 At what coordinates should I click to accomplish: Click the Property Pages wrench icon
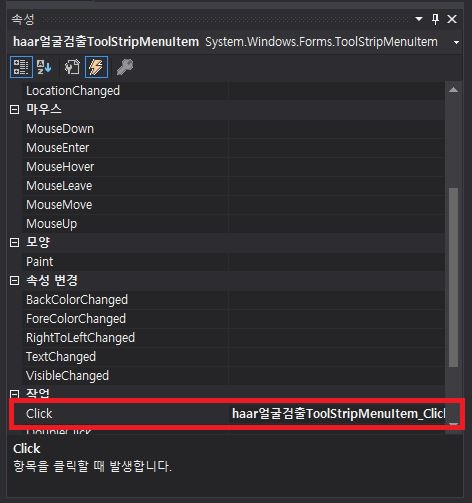point(125,67)
